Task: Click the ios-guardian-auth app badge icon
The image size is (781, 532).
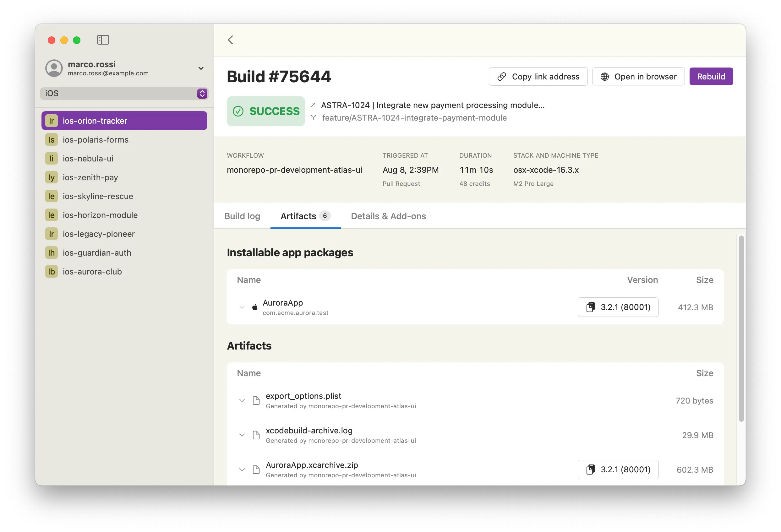Action: pos(52,253)
